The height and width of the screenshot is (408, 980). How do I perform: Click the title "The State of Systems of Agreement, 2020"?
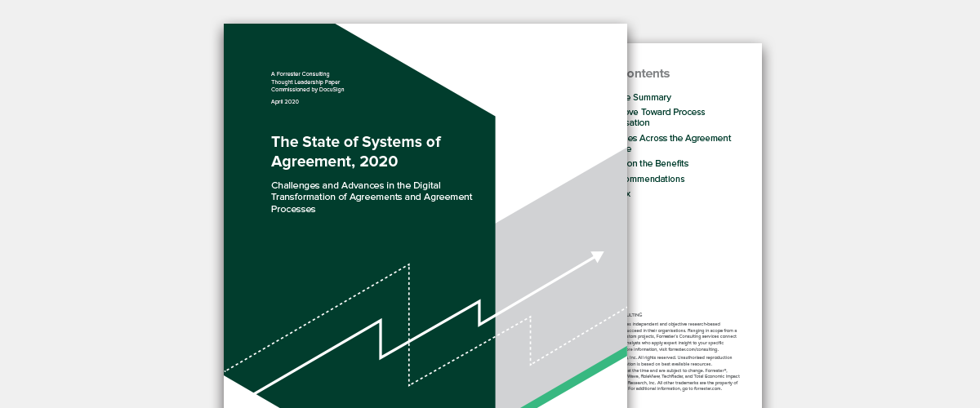(356, 151)
